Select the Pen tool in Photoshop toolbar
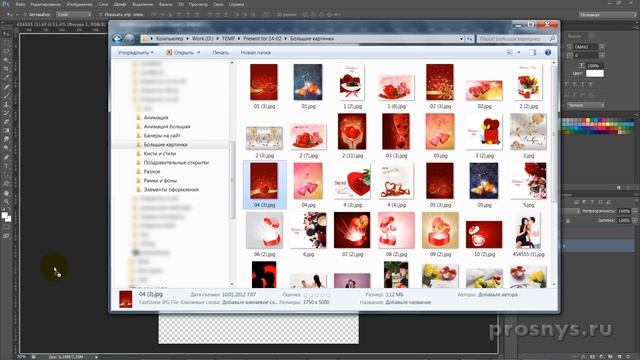This screenshot has width=640, height=360. pyautogui.click(x=6, y=157)
